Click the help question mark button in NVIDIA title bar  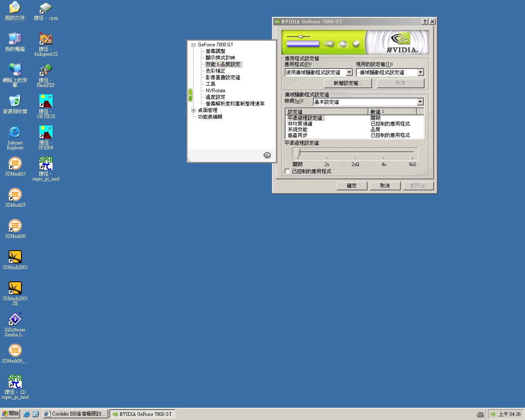[425, 22]
